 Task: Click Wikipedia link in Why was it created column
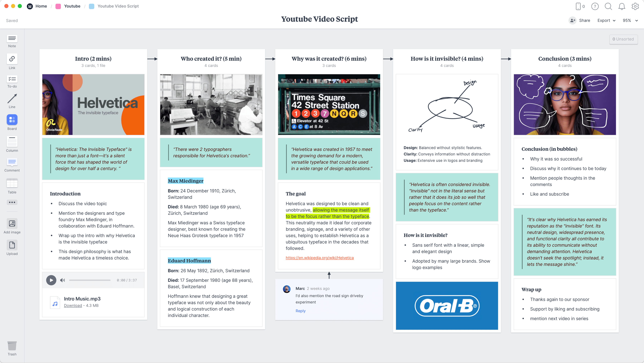click(320, 258)
